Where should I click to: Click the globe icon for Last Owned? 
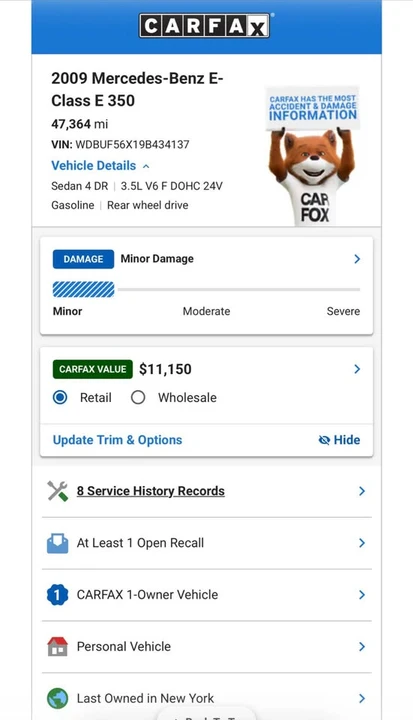click(x=57, y=698)
